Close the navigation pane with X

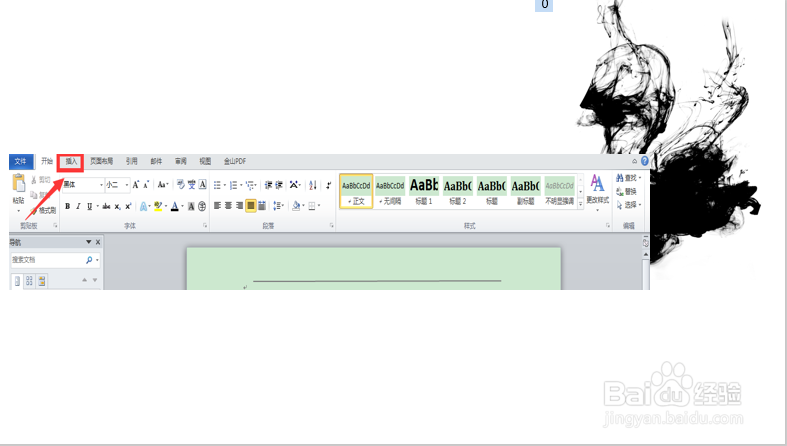[98, 242]
